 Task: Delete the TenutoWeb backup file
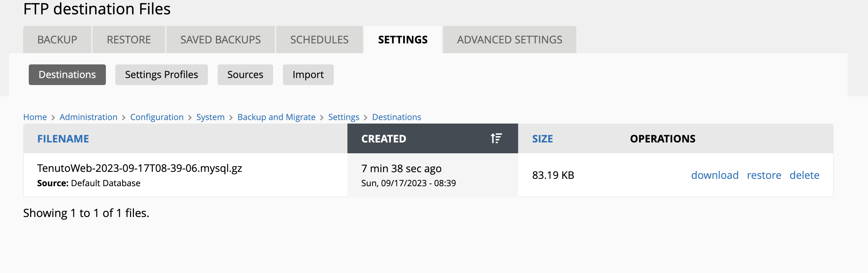[x=805, y=175]
